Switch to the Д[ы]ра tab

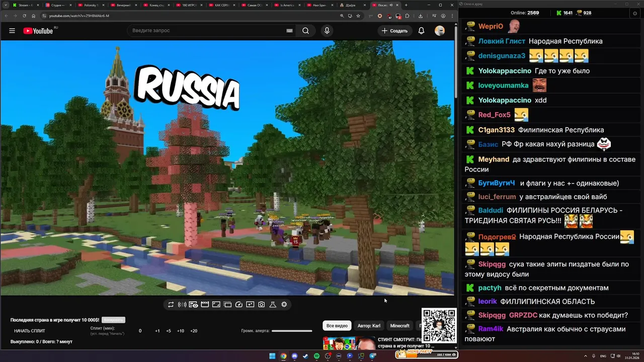[x=352, y=5]
